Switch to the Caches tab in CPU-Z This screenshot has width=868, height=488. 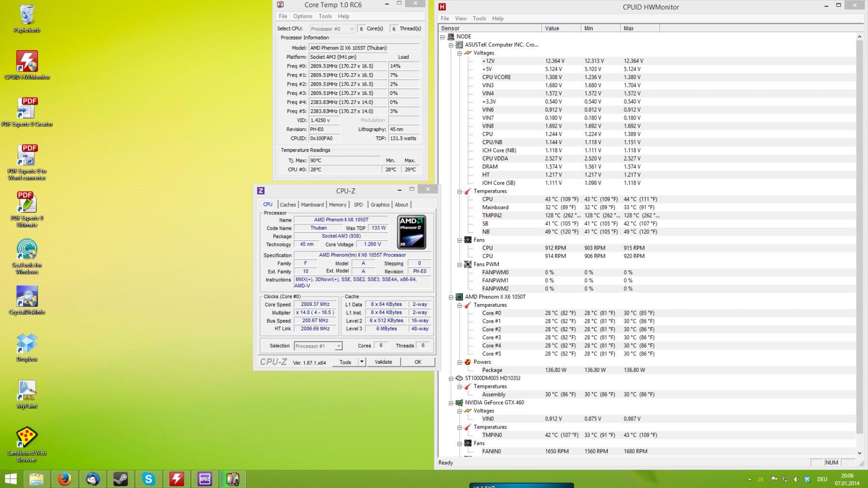[x=288, y=205]
